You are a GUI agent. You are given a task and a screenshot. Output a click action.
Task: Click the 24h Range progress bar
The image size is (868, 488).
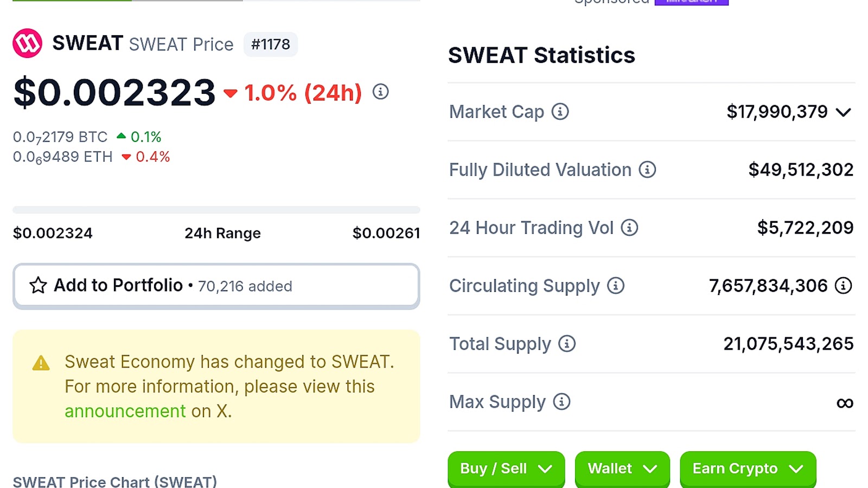click(x=216, y=210)
